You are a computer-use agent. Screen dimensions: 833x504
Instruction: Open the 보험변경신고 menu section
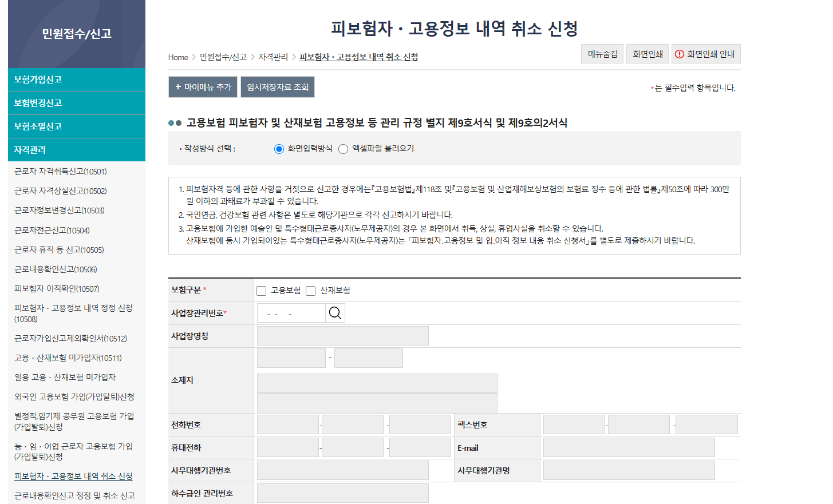77,103
